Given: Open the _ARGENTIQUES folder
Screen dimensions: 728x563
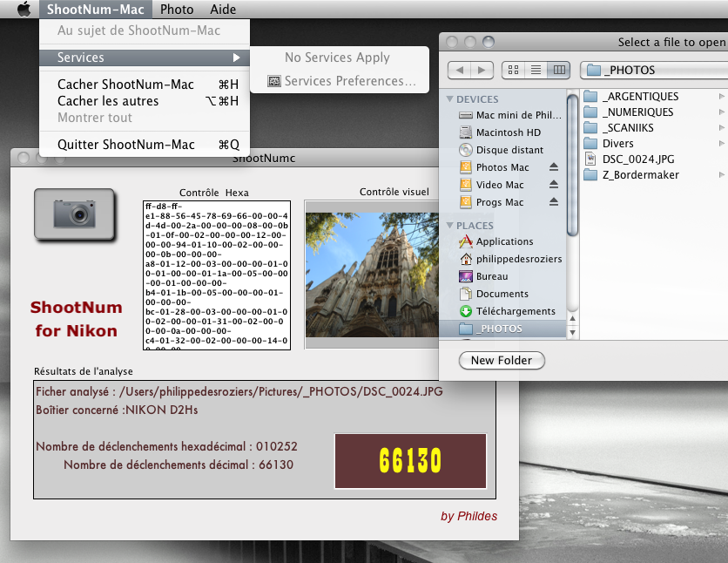Looking at the screenshot, I should [x=631, y=97].
